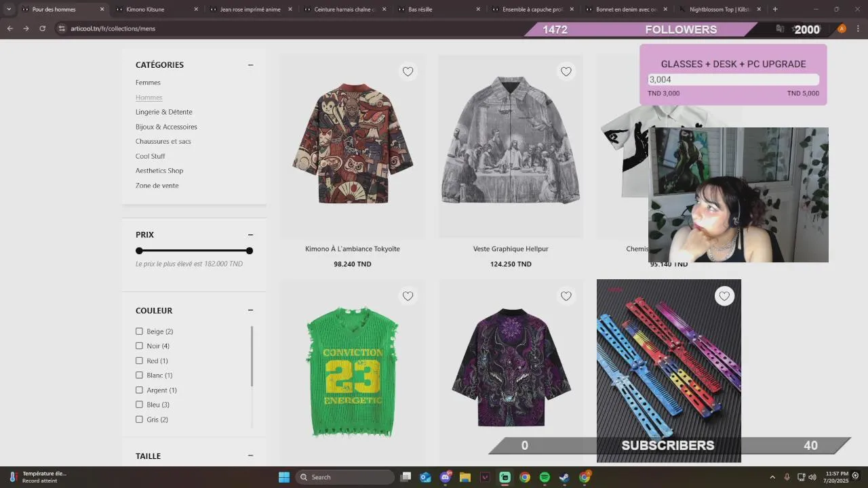Click the microphone icon in system tray
The image size is (868, 488).
(787, 477)
